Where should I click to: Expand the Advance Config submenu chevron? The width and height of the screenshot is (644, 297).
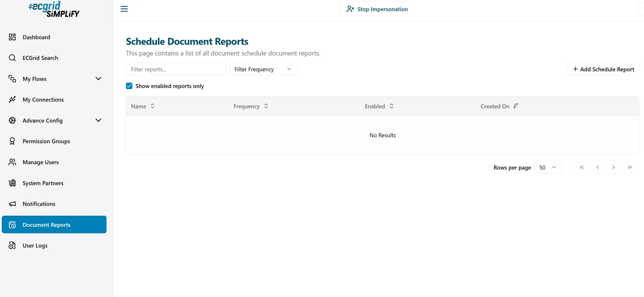(x=98, y=120)
